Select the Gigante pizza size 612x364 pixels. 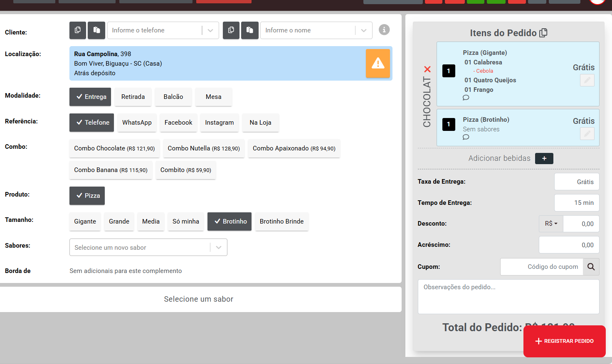85,221
